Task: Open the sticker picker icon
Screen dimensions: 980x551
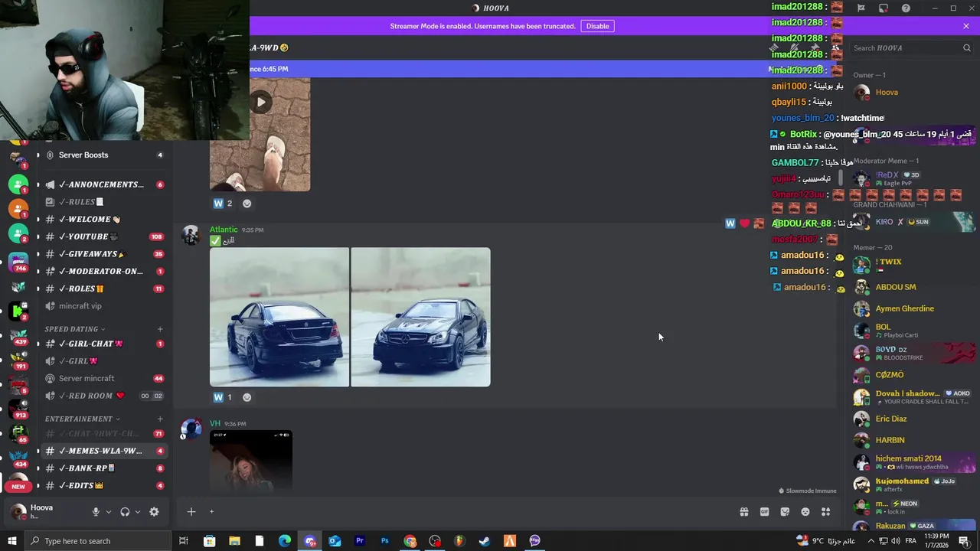Action: pos(785,512)
